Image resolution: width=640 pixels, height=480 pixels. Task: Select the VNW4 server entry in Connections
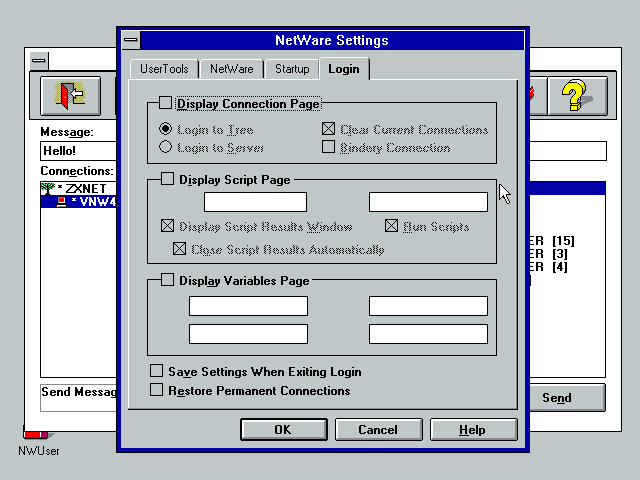(x=78, y=201)
